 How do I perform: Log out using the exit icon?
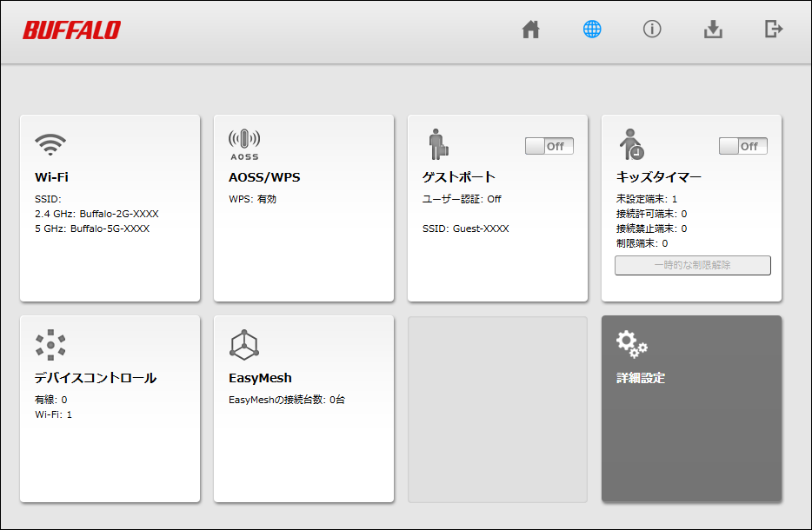coord(774,29)
